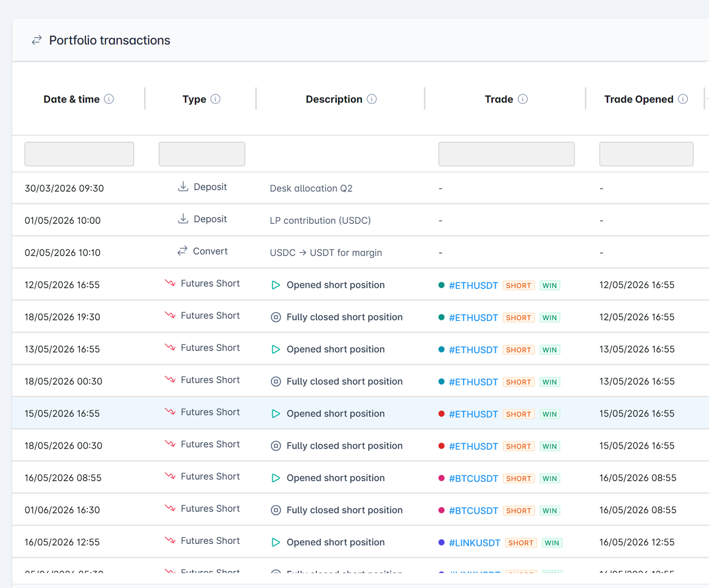Screen dimensions: 709x588
Task: Open the #LINKUSDT trade link
Action: pyautogui.click(x=474, y=543)
